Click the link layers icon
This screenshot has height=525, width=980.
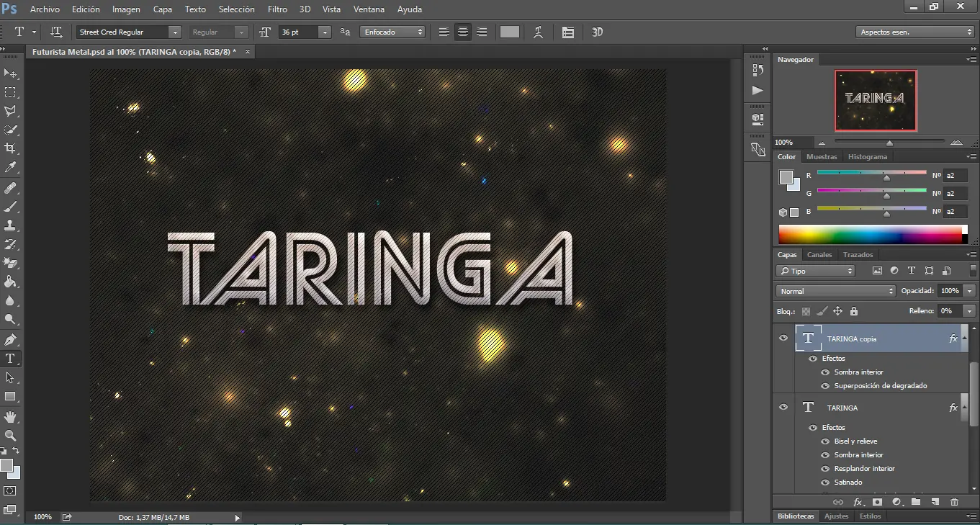tap(838, 502)
